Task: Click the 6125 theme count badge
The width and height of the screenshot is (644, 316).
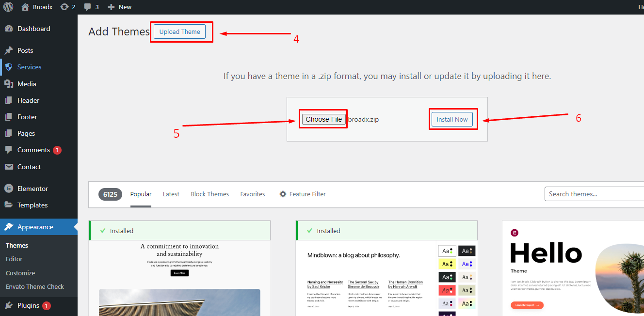Action: click(110, 194)
